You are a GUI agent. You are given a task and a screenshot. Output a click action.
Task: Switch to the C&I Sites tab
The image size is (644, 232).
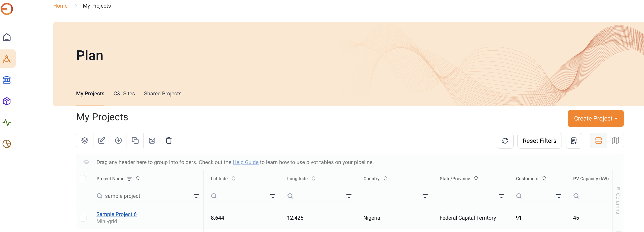pyautogui.click(x=124, y=94)
